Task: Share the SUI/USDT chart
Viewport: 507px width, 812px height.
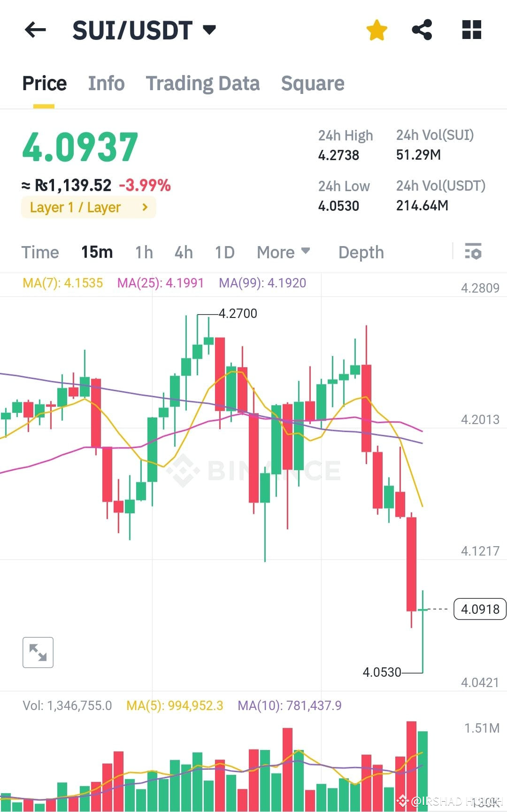Action: coord(422,30)
